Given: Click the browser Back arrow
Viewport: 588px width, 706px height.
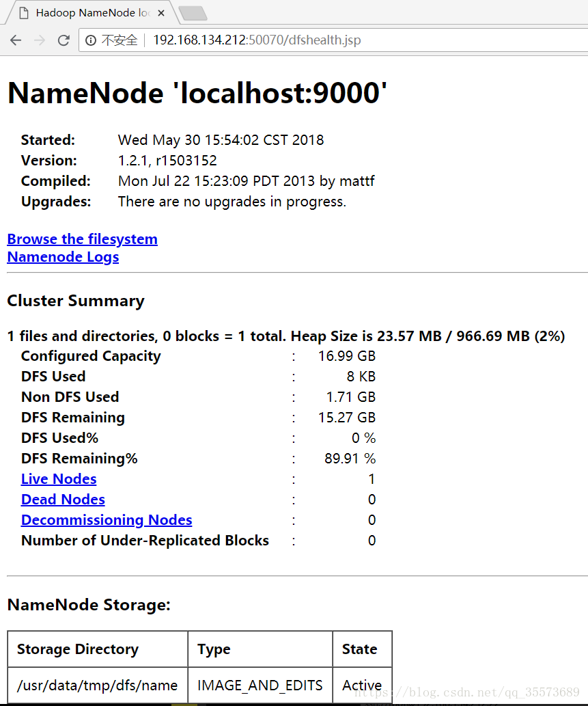Looking at the screenshot, I should (x=16, y=40).
